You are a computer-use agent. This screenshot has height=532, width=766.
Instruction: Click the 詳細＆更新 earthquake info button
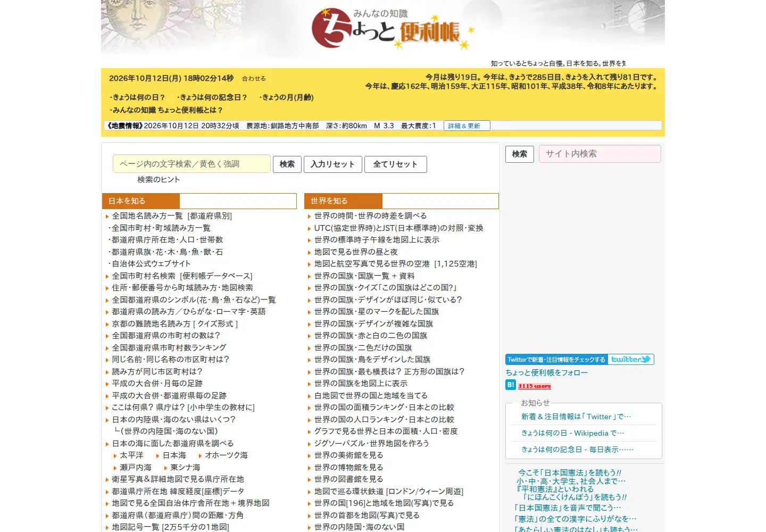click(x=467, y=126)
